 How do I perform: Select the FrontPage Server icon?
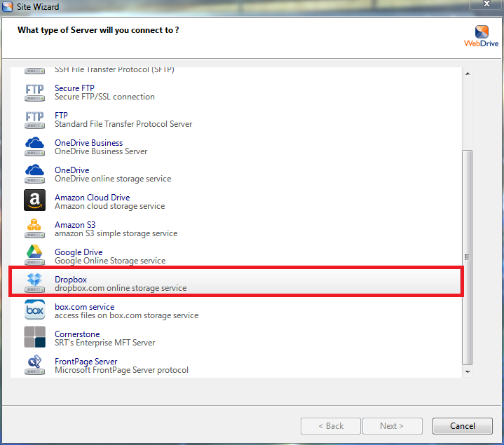[34, 365]
